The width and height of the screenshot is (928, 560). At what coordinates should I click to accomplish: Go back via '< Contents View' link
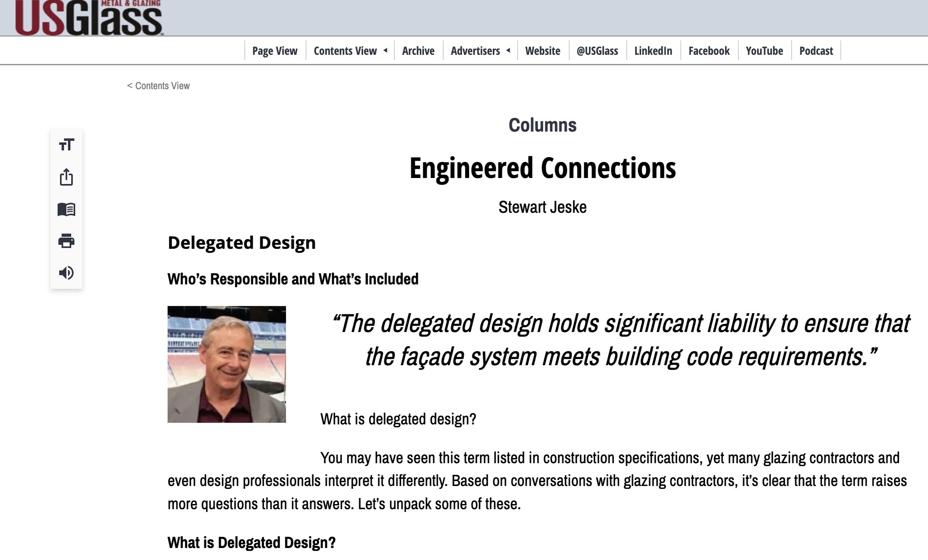tap(158, 86)
